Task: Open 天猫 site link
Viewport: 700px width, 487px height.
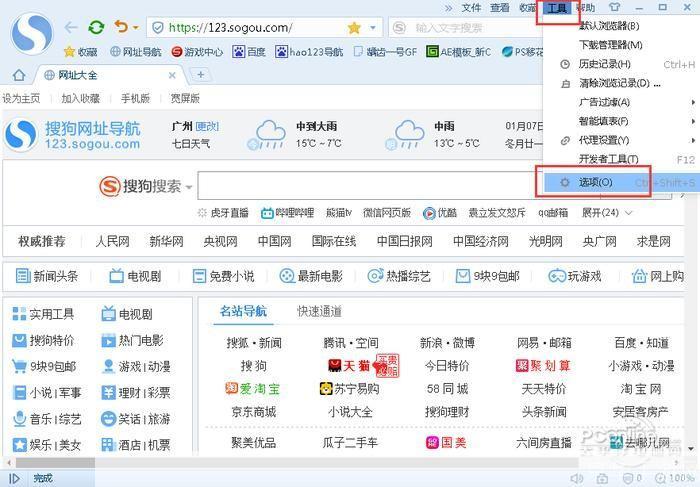Action: [x=350, y=366]
